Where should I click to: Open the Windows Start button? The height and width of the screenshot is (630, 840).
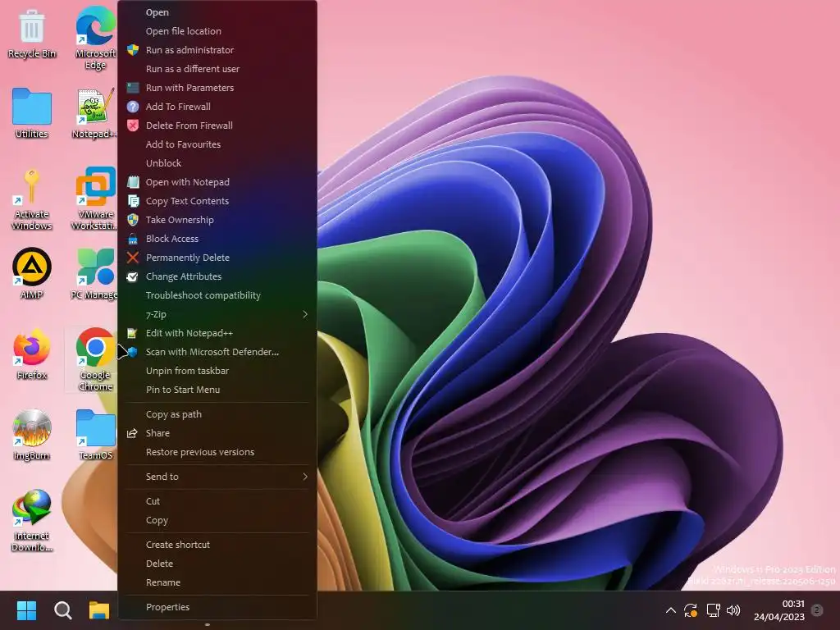[26, 610]
